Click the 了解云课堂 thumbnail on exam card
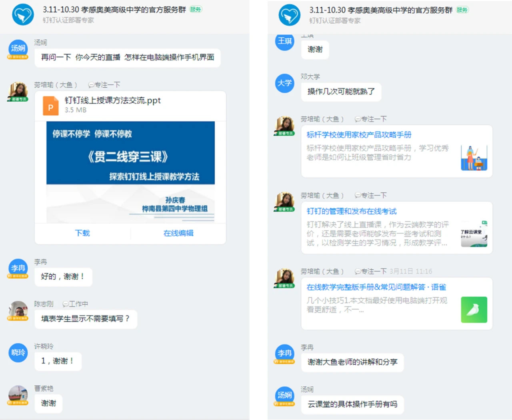The image size is (512, 420). (x=474, y=234)
